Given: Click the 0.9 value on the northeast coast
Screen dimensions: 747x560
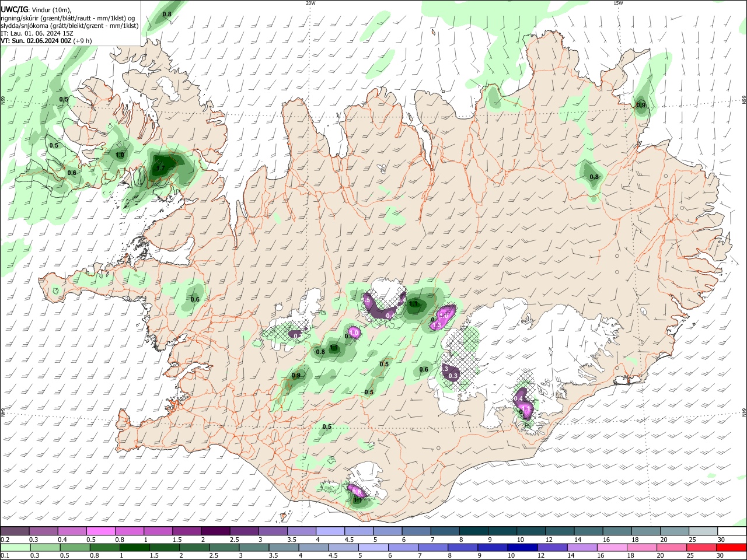Looking at the screenshot, I should [641, 106].
